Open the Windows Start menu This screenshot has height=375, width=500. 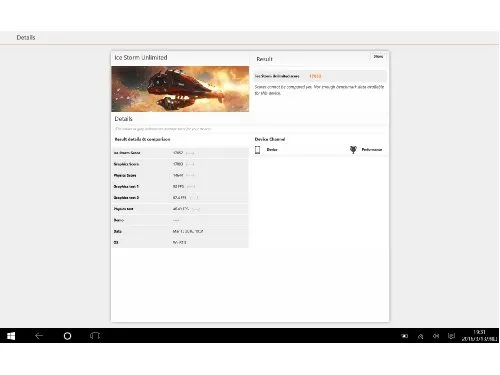[11, 336]
